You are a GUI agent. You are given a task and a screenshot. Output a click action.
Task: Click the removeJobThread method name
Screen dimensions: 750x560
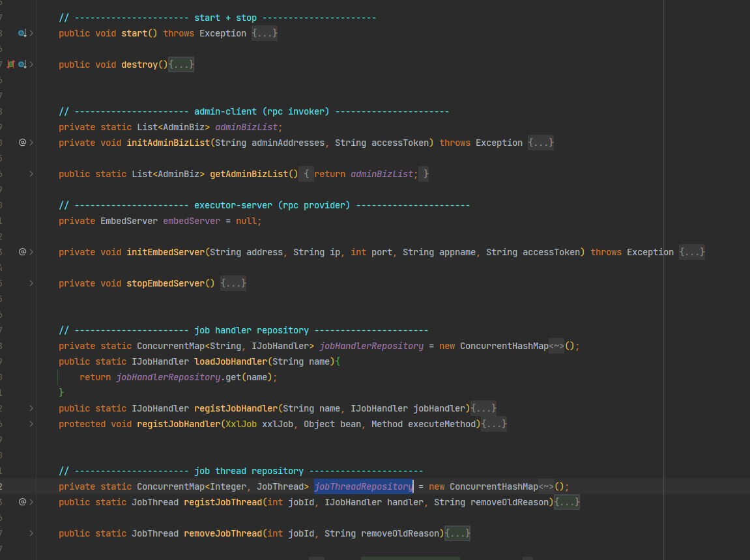[224, 533]
